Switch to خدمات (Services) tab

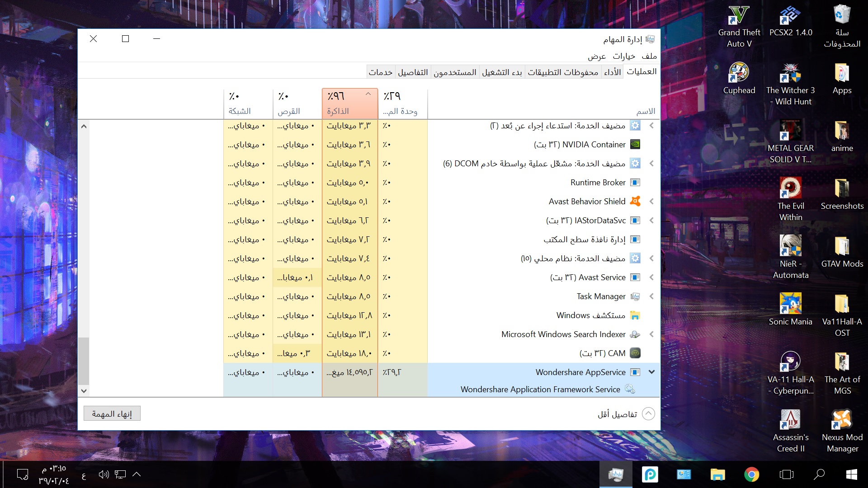[x=381, y=72]
